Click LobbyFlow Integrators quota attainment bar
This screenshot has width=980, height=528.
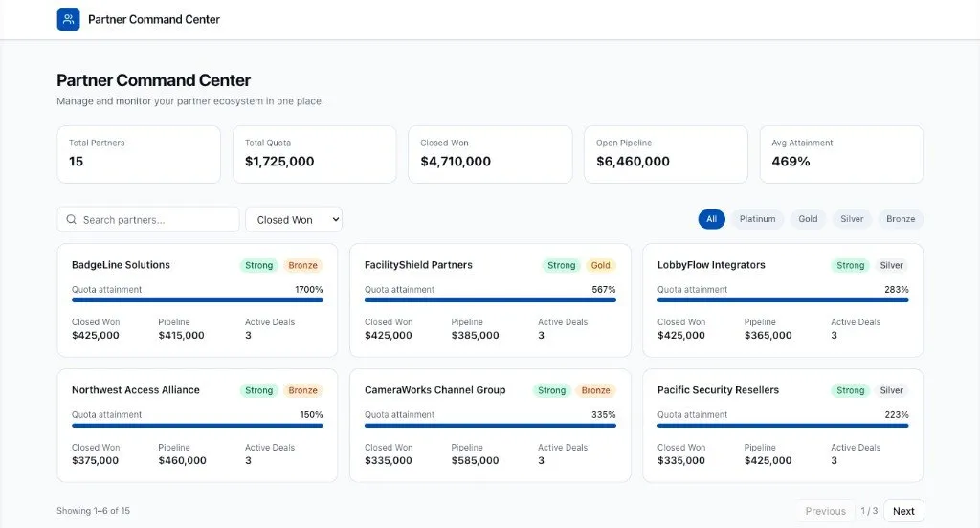coord(783,300)
